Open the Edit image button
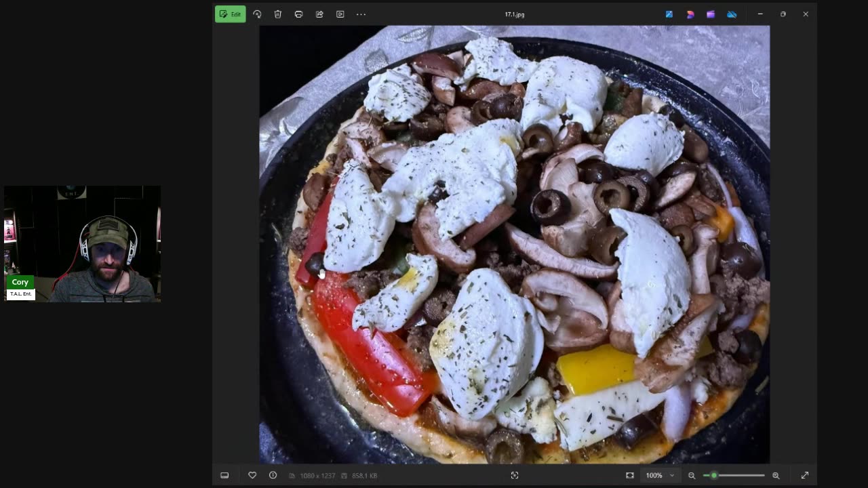The image size is (868, 488). point(231,14)
